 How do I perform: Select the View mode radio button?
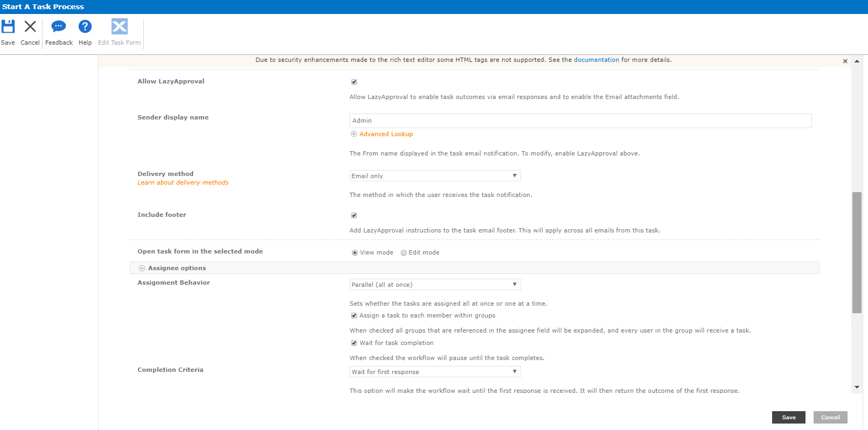pos(355,253)
